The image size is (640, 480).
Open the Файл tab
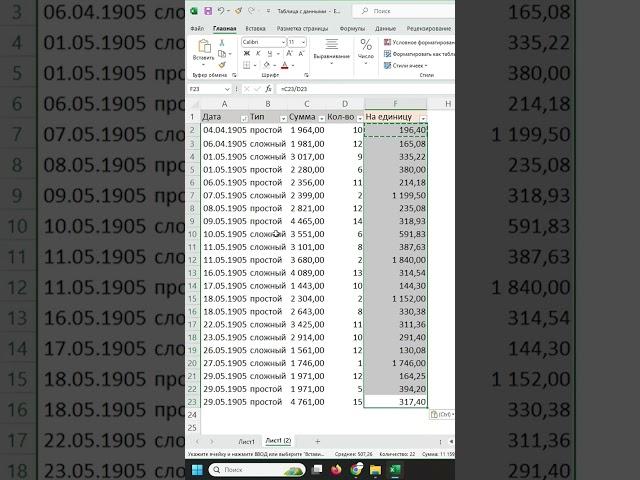point(197,29)
